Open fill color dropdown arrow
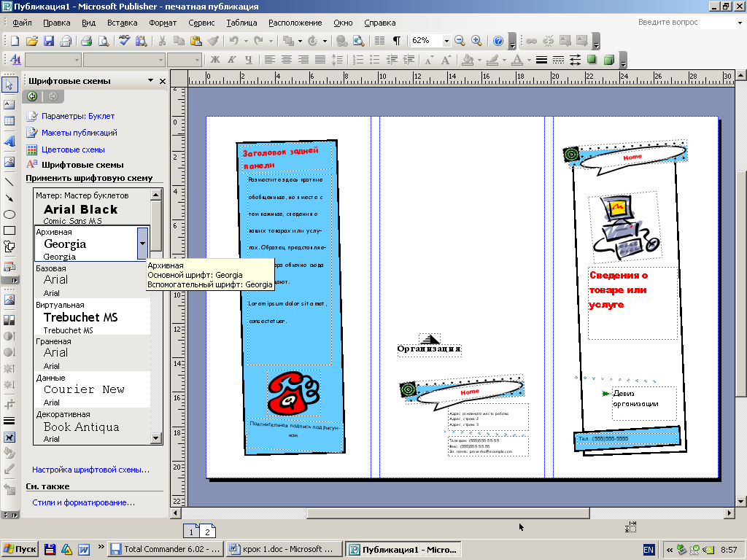 (479, 60)
